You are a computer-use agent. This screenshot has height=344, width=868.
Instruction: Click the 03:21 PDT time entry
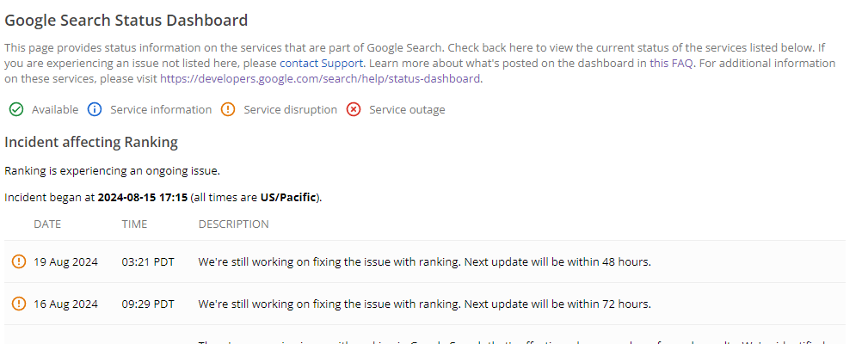148,261
